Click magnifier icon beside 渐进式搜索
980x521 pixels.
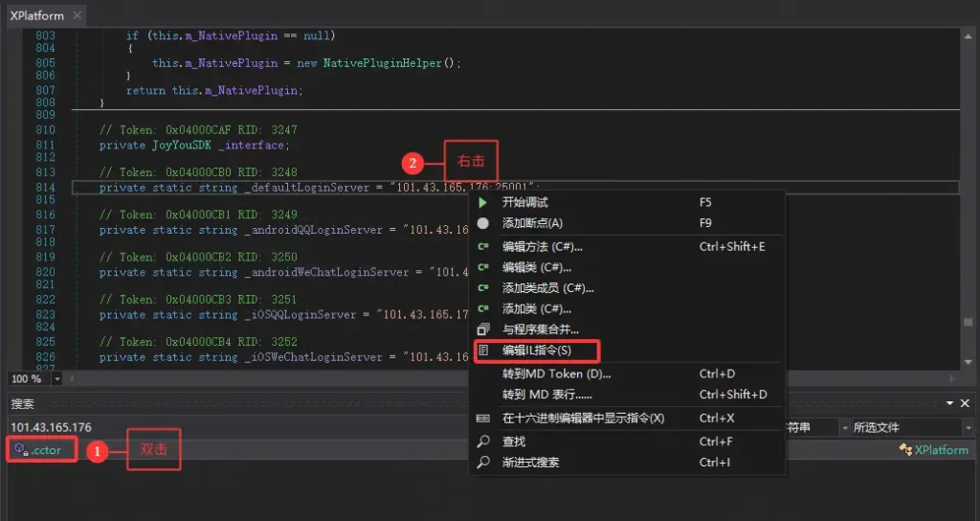[x=483, y=463]
